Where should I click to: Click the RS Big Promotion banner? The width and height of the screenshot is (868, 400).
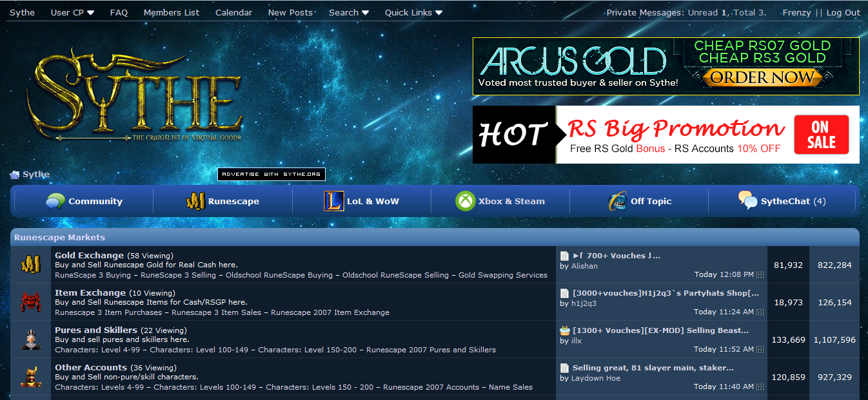[x=666, y=135]
